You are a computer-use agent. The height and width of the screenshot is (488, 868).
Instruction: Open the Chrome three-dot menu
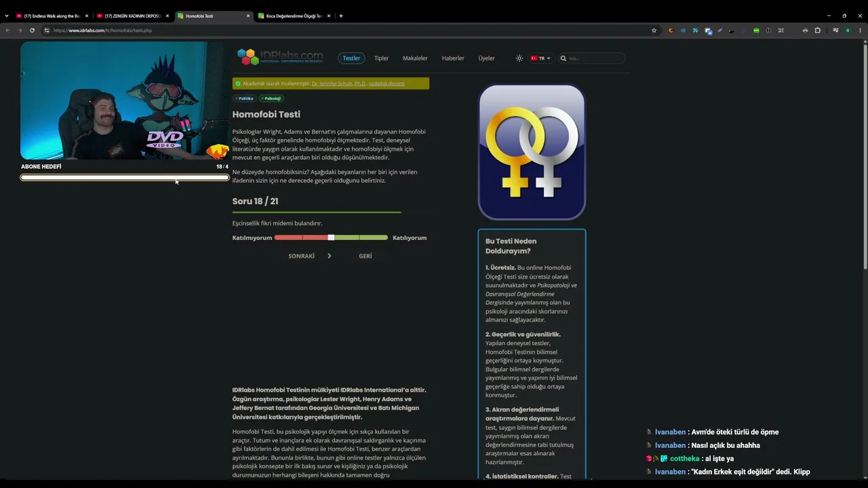tap(860, 30)
